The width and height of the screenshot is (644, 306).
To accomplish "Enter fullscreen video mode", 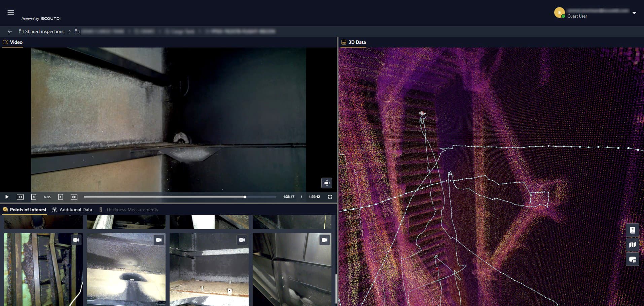I will point(330,197).
